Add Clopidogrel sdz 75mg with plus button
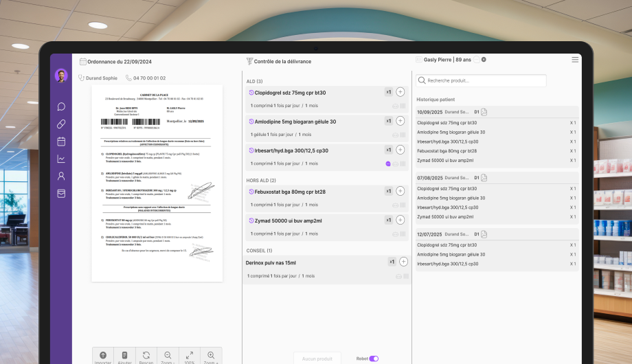 coord(400,92)
